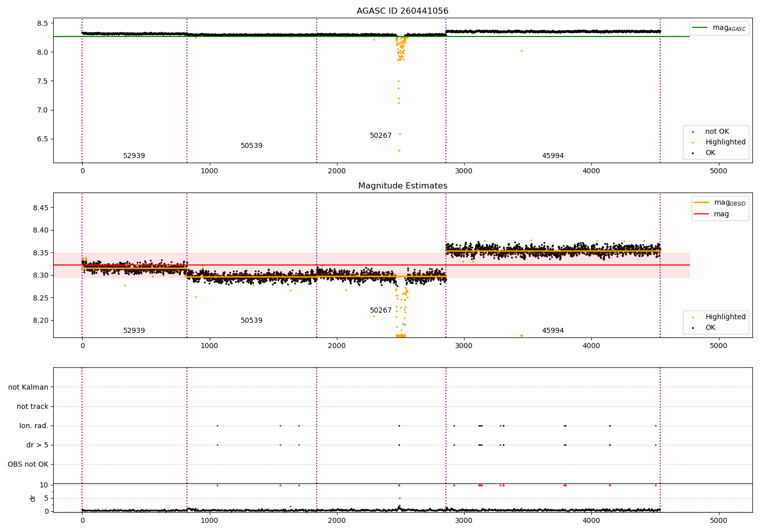Click the orange mag OBSID legend line
Screen dimensions: 760x532
coord(701,203)
